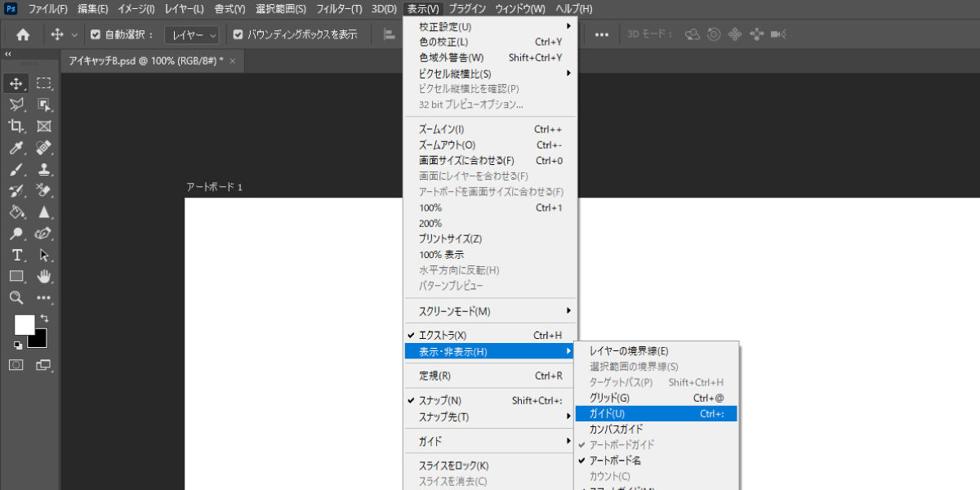Select the History Brush tool
This screenshot has width=980, height=490.
pyautogui.click(x=16, y=190)
